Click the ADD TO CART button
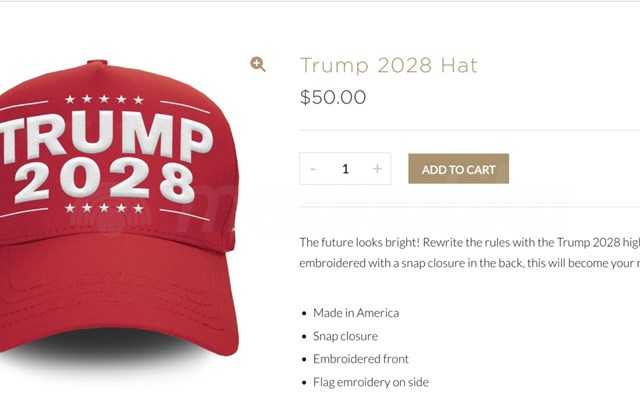This screenshot has height=400, width=640. (458, 169)
